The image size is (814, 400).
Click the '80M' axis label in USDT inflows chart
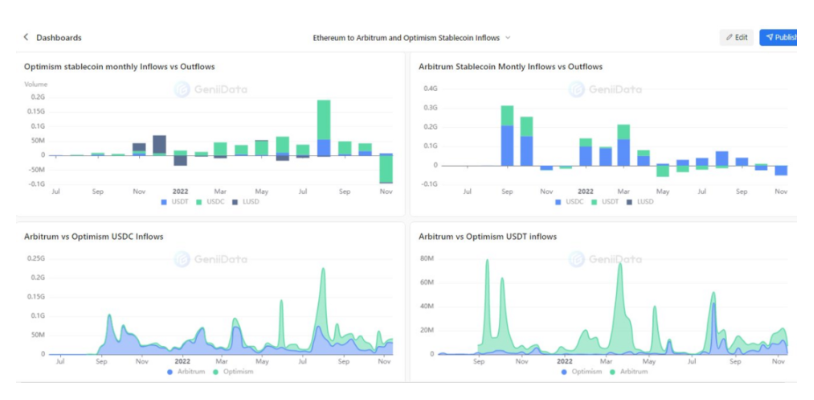coord(428,259)
